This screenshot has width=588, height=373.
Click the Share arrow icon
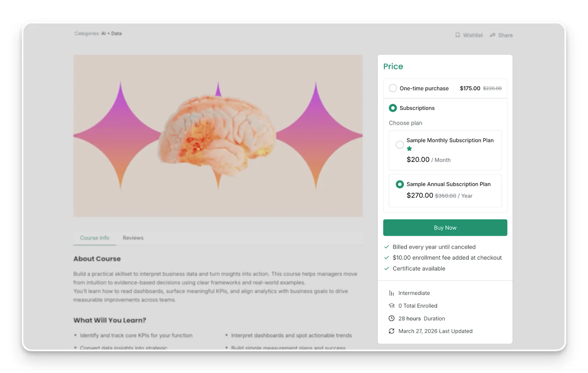pyautogui.click(x=492, y=35)
